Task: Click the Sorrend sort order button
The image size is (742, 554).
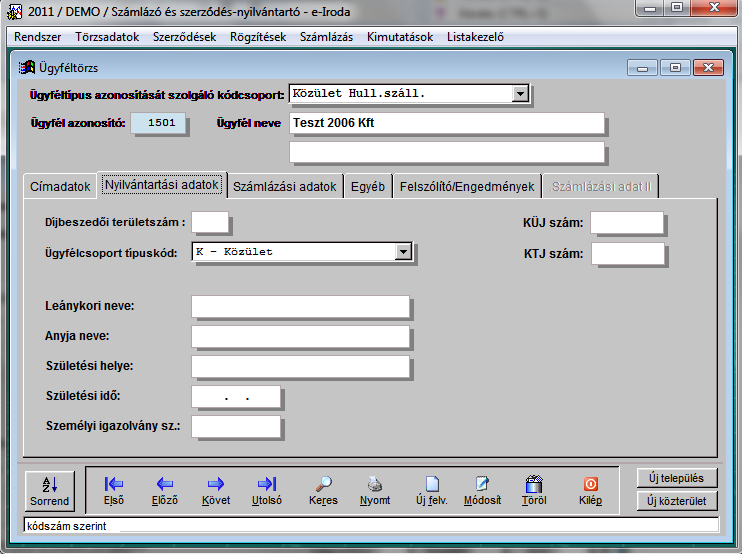Action: coord(49,489)
